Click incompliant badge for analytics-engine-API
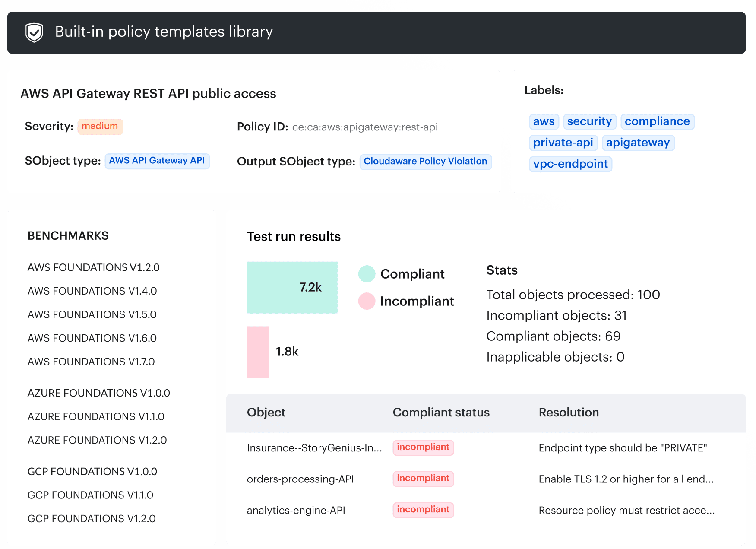The image size is (756, 549). coord(423,510)
